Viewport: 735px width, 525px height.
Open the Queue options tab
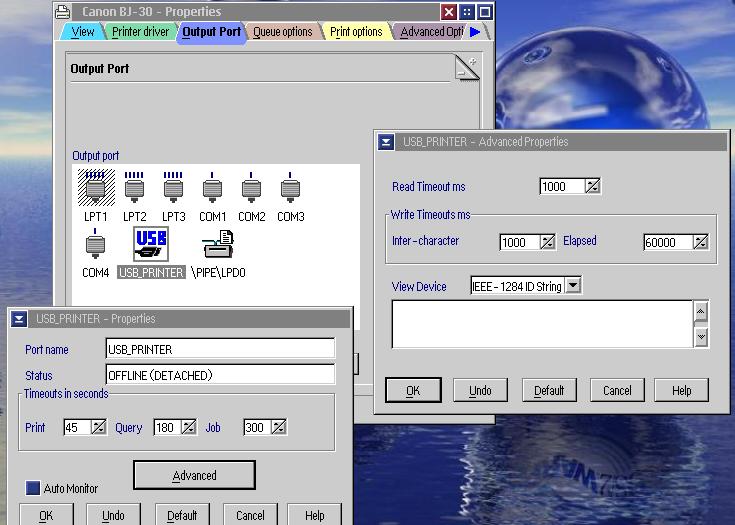pyautogui.click(x=282, y=32)
